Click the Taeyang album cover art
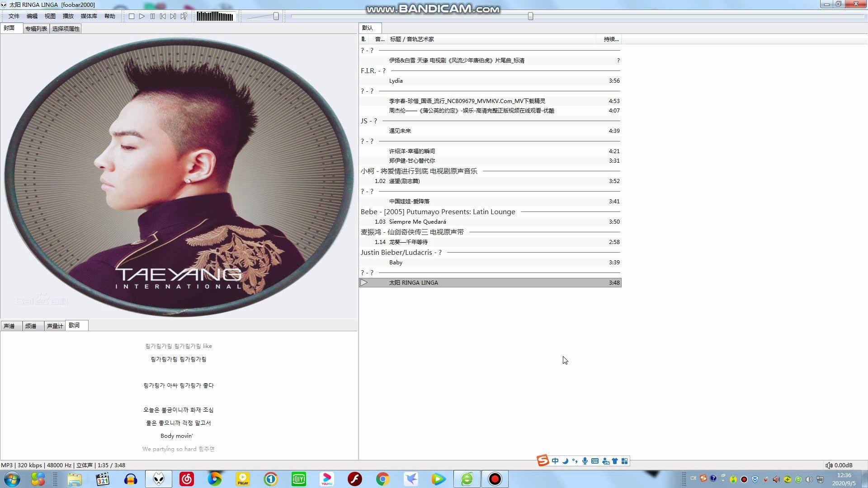Viewport: 868px width, 488px height. [179, 177]
